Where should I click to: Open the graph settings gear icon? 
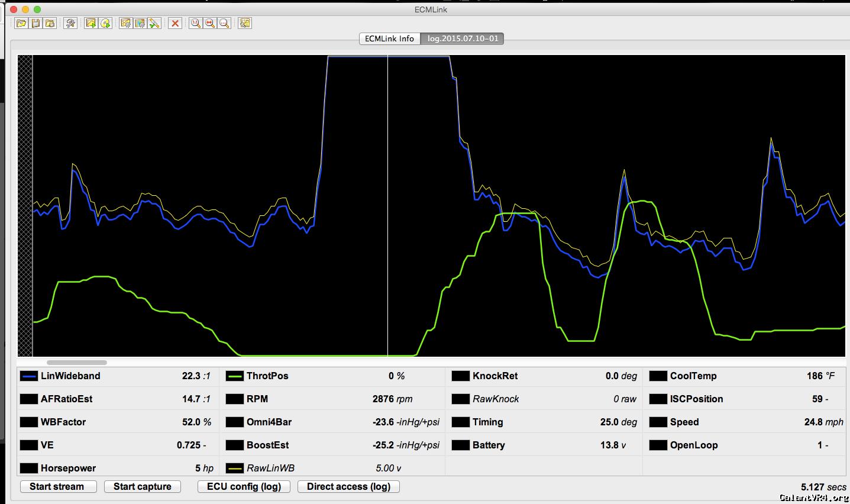[125, 23]
